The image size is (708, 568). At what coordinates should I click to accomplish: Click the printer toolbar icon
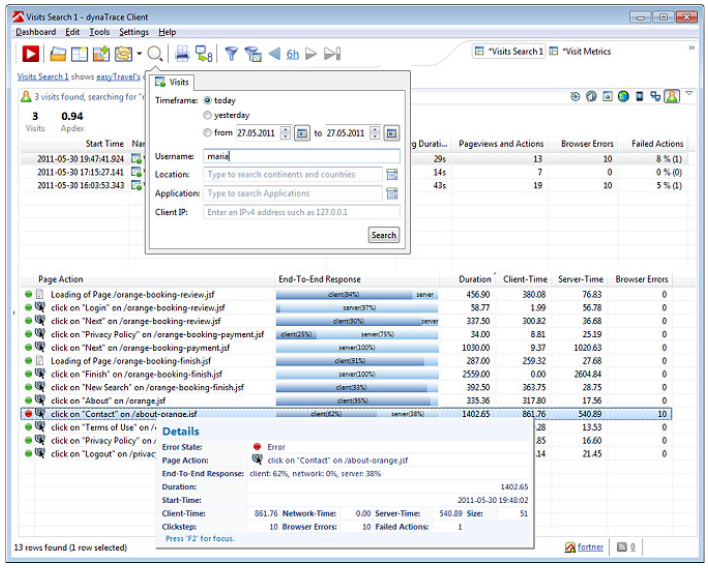point(182,54)
